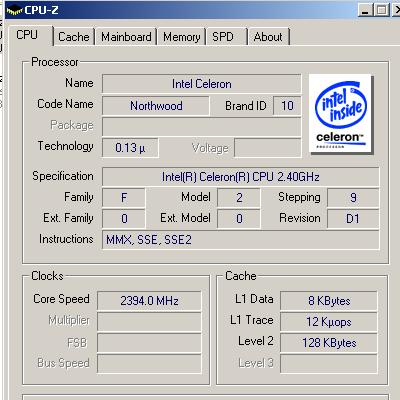Click the Name field showing Intel Celeron

pyautogui.click(x=201, y=84)
